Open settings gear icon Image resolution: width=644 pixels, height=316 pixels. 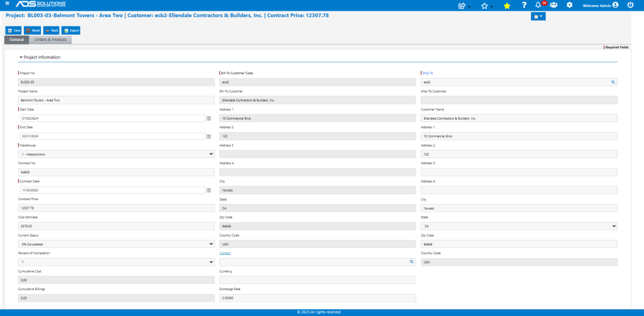(x=569, y=5)
